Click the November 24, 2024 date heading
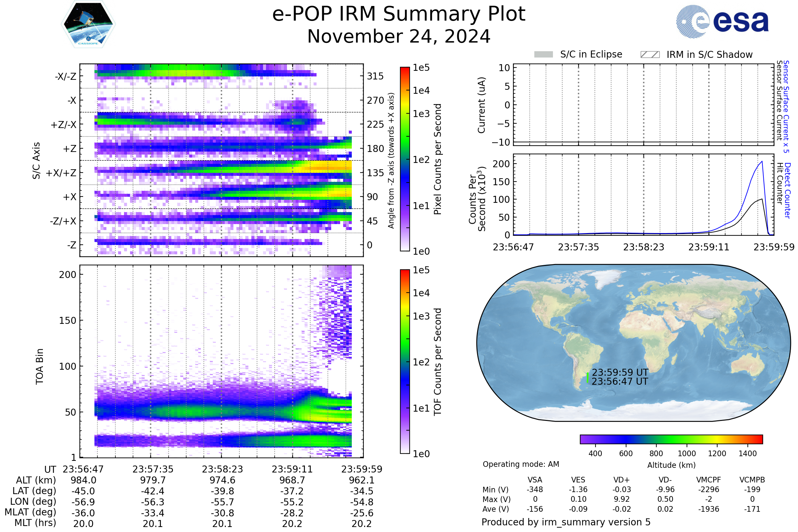798x532 pixels. pyautogui.click(x=399, y=37)
